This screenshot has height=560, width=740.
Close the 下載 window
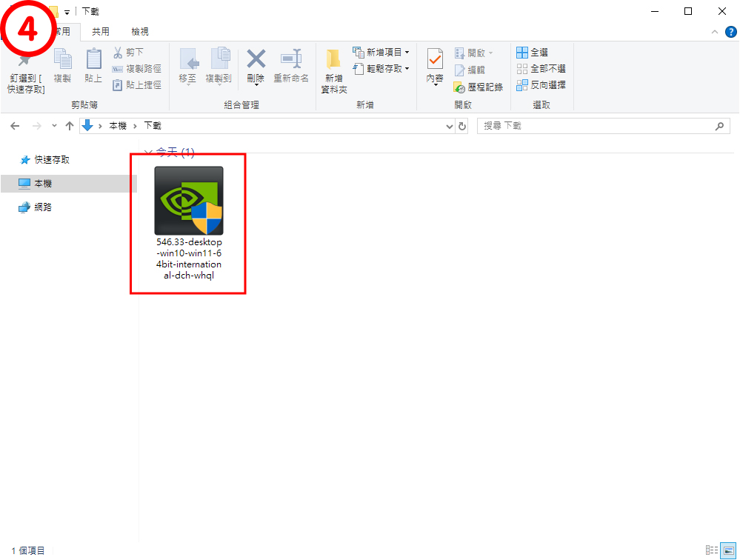pos(722,11)
